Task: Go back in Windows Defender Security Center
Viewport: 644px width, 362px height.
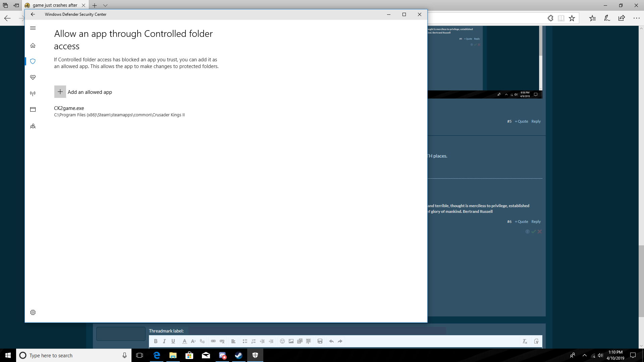Action: [x=33, y=14]
